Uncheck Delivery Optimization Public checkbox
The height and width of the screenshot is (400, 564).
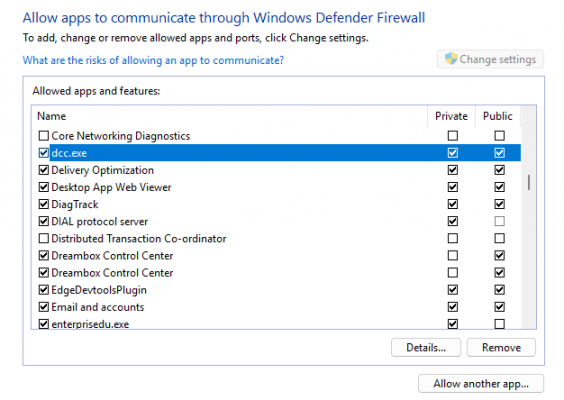point(499,170)
